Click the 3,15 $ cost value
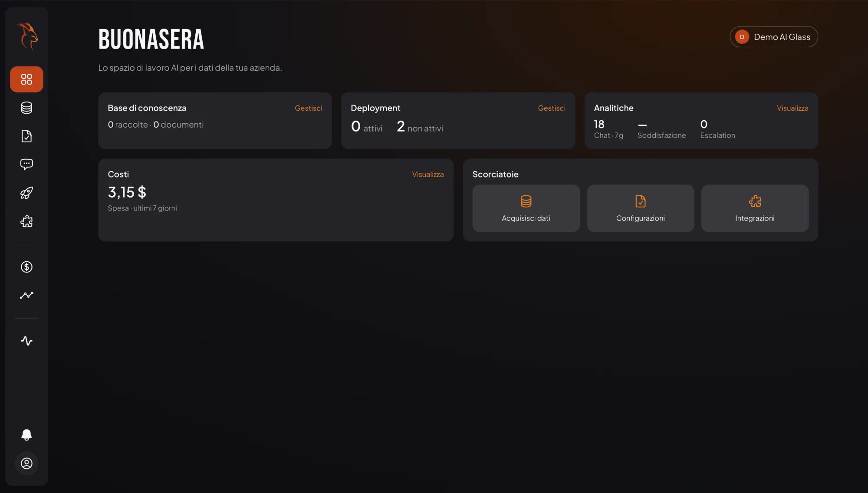The height and width of the screenshot is (493, 868). (127, 192)
